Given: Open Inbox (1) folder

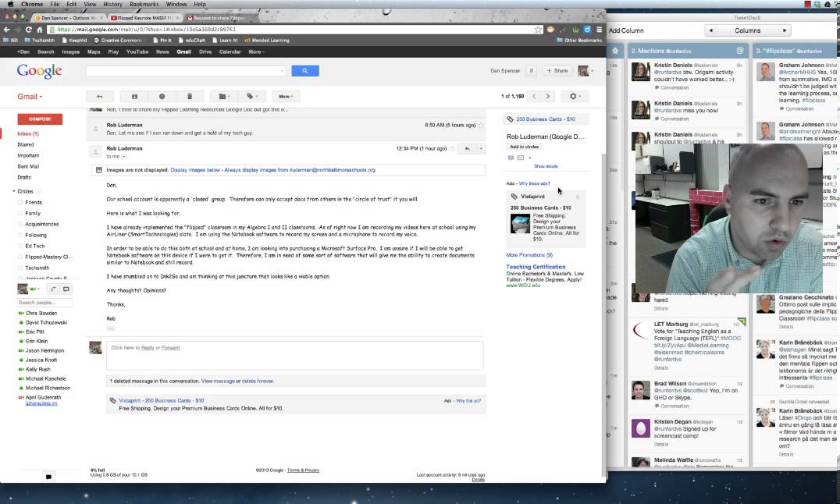Looking at the screenshot, I should click(x=28, y=133).
